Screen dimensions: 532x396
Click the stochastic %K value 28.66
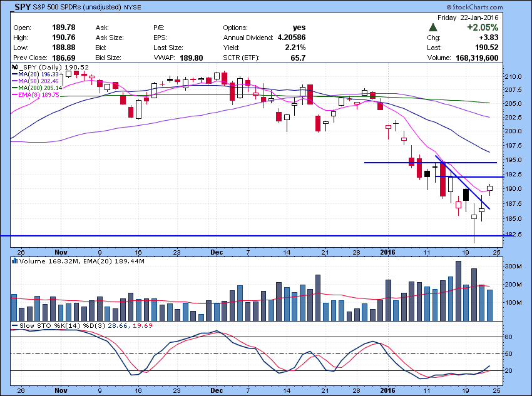click(118, 325)
